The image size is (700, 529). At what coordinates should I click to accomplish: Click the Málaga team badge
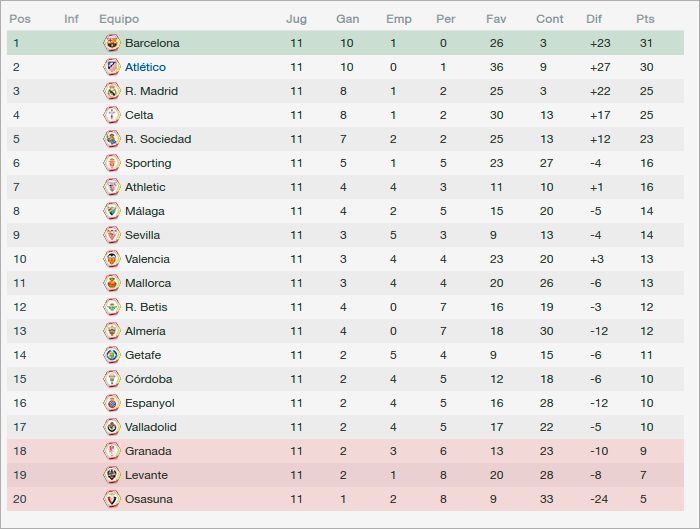112,211
